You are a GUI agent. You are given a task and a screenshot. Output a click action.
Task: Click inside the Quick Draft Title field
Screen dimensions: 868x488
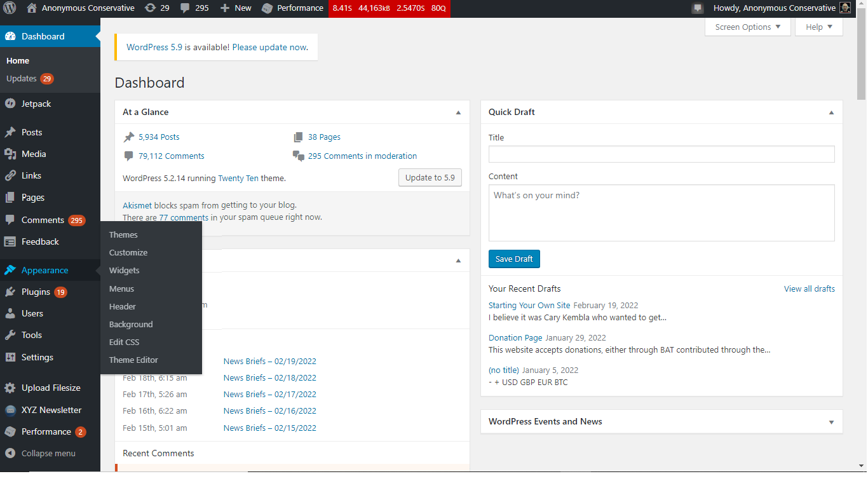pos(661,154)
